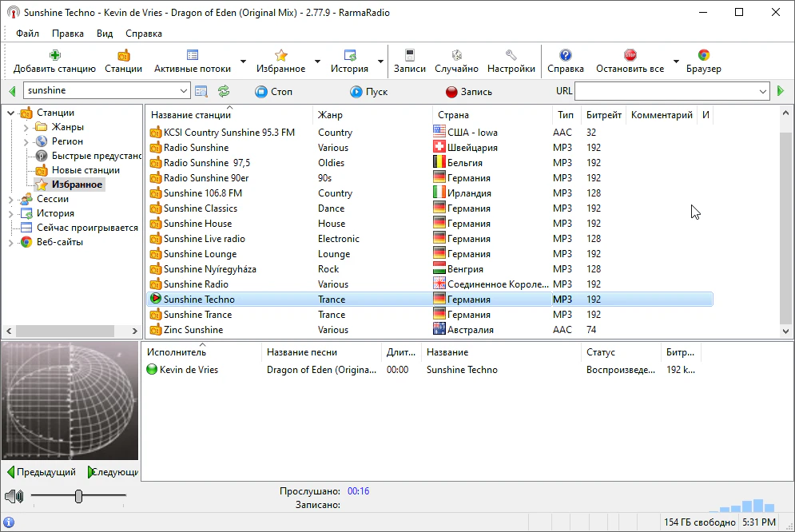
Task: Open dropdown arrow next to Остановить все
Action: (676, 62)
